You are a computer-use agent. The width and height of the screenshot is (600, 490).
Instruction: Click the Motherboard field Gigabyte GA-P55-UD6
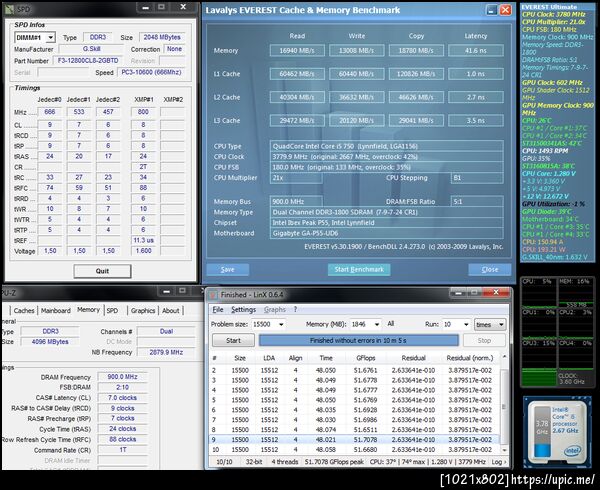click(x=386, y=233)
